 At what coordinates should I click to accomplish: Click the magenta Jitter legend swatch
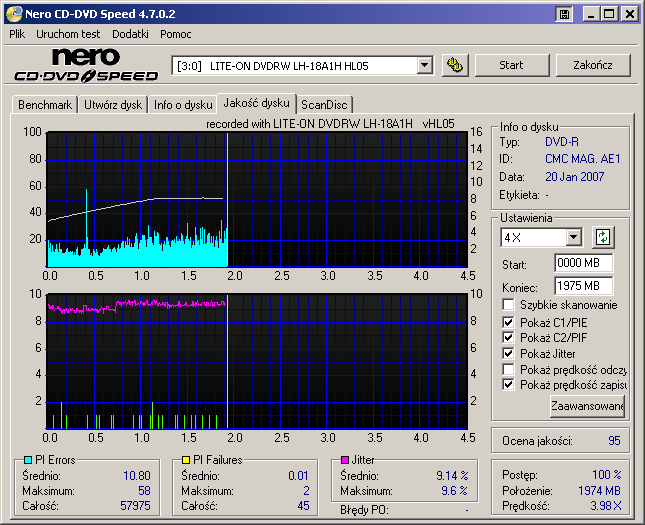coord(345,460)
